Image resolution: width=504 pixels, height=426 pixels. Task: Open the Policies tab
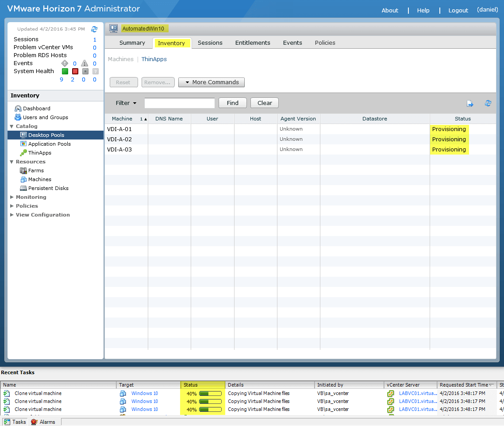325,43
